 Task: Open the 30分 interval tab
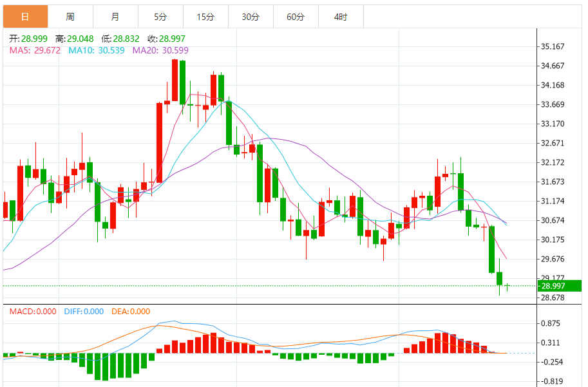click(251, 17)
